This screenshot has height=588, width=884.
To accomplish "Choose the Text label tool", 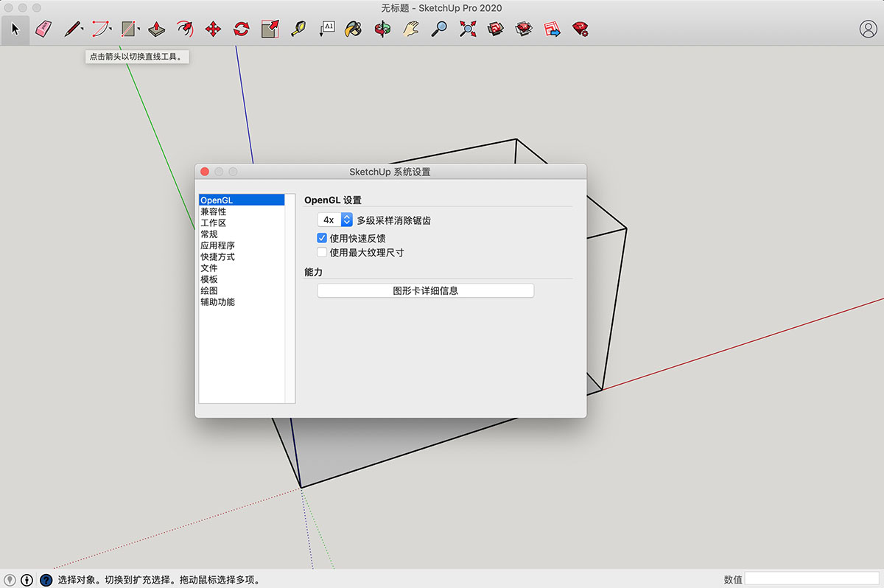I will (326, 29).
